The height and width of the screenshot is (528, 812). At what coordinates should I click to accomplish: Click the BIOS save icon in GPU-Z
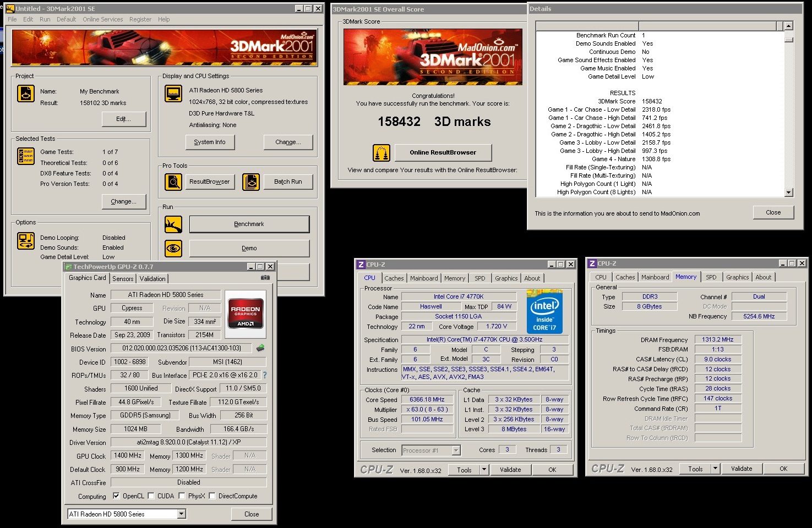(260, 348)
